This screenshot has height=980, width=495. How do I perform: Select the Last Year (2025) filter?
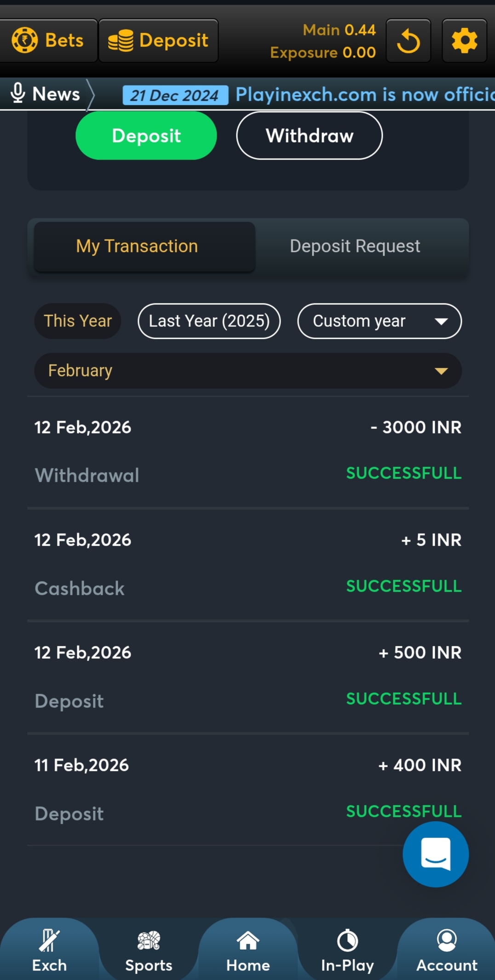pyautogui.click(x=209, y=321)
